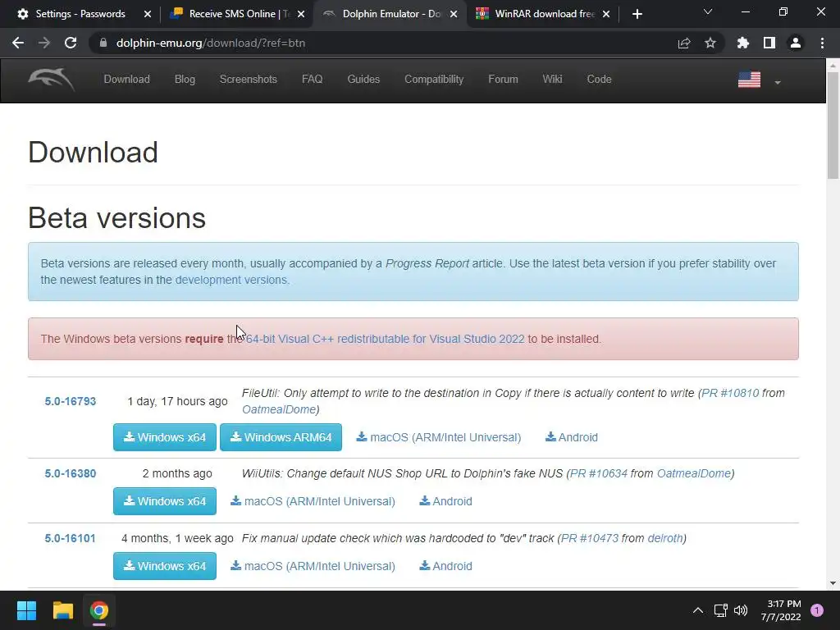Download Windows x64 for version 5.0-16101

tap(165, 566)
